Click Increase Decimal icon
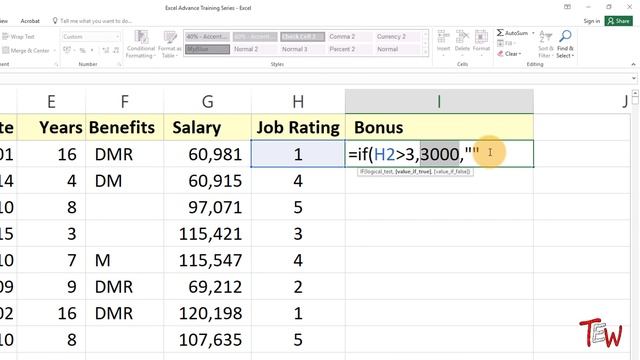Image resolution: width=640 pixels, height=360 pixels. click(106, 50)
